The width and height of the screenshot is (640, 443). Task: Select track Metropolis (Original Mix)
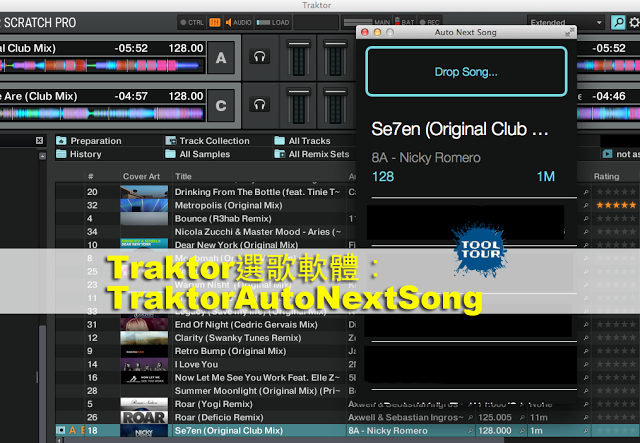[x=228, y=205]
